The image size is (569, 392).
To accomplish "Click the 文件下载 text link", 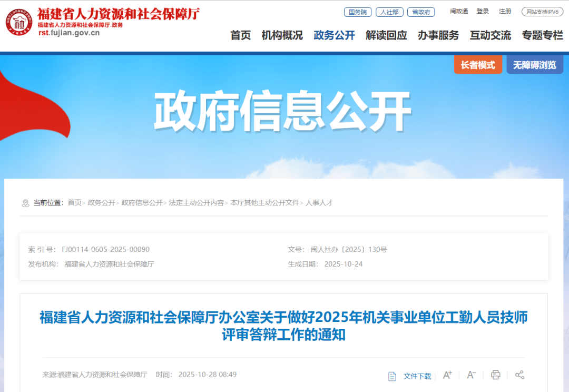I will coord(417,376).
